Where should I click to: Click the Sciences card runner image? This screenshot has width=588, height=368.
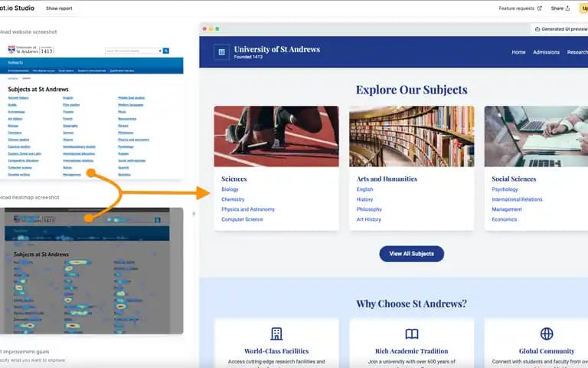pyautogui.click(x=276, y=136)
